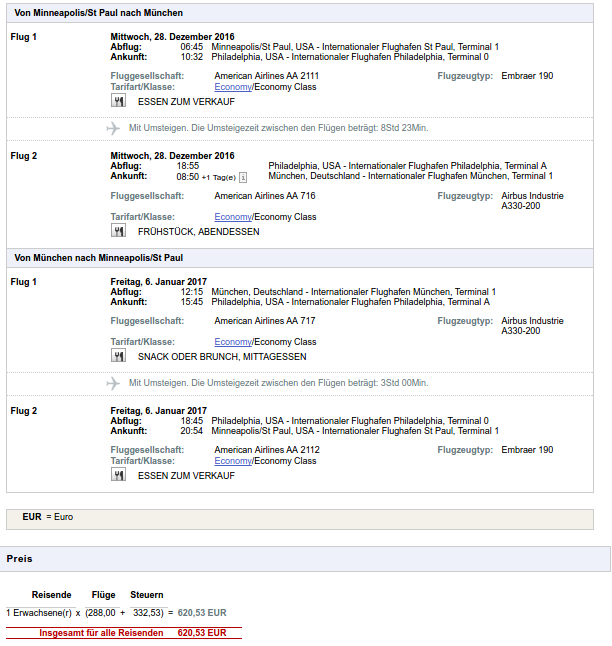Open the info icon next to +1 Tag(e)

pos(243,178)
